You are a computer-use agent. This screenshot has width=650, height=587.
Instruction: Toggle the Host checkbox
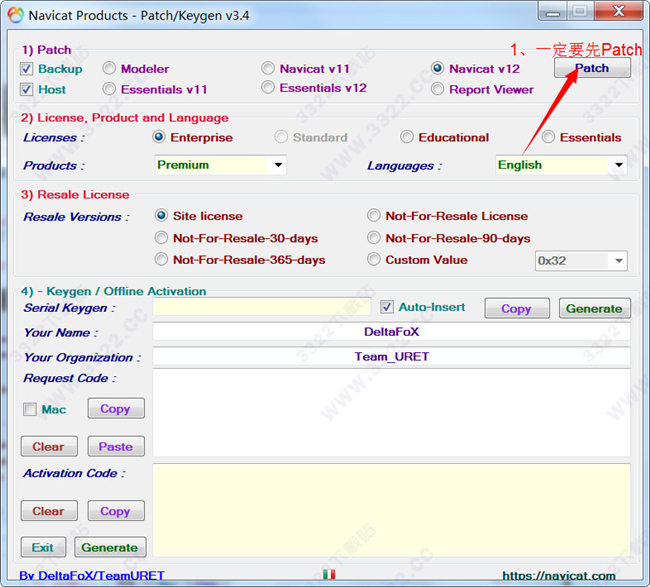click(27, 90)
